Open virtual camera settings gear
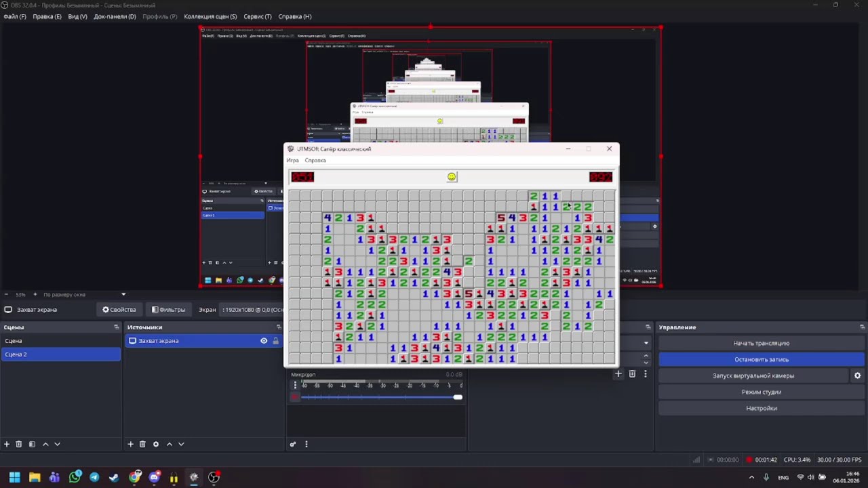This screenshot has width=868, height=488. pyautogui.click(x=857, y=375)
